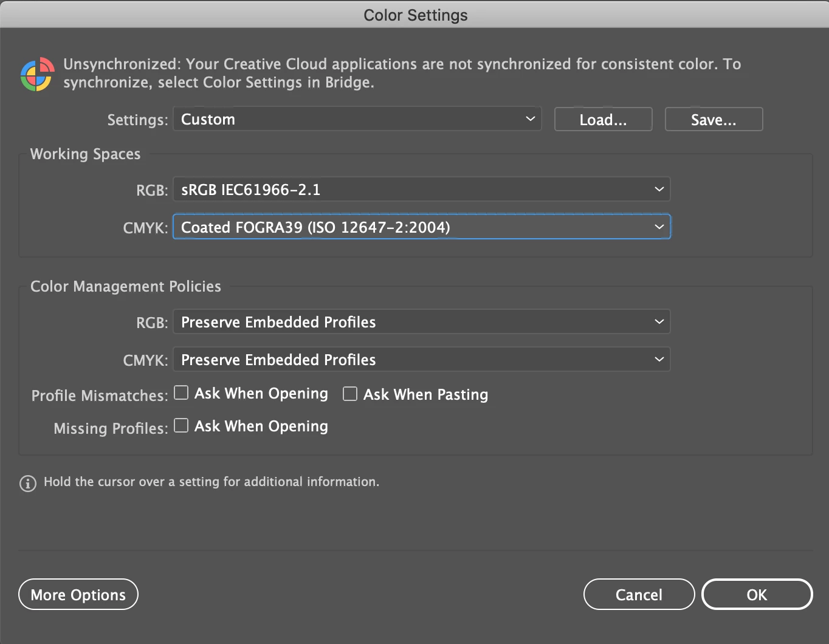
Task: Click the Load... button
Action: [603, 119]
